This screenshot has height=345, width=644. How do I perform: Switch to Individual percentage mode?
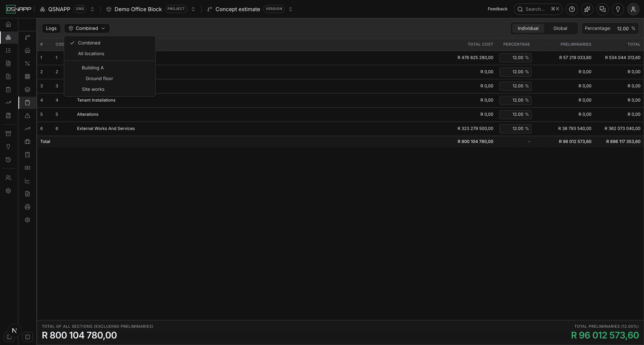pos(528,28)
